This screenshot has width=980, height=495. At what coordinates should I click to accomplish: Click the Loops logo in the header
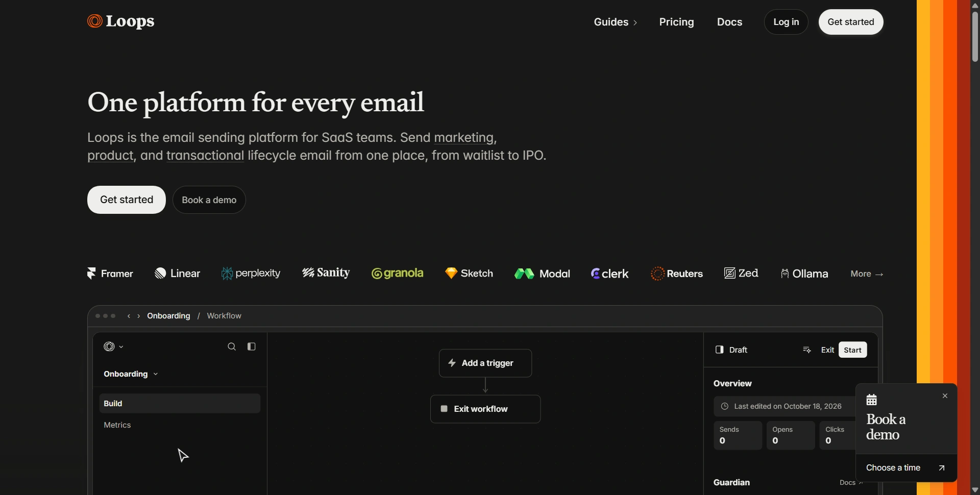[x=121, y=21]
